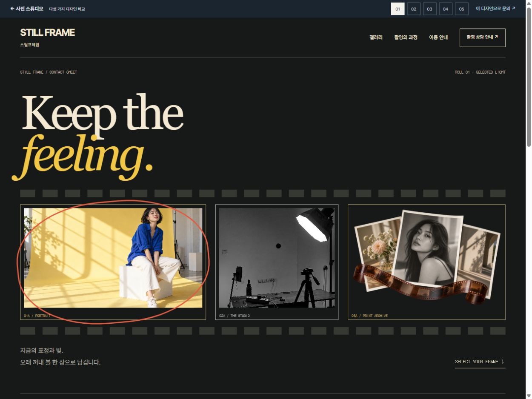Follow the SELECT YOUR FRAME link

(480, 362)
